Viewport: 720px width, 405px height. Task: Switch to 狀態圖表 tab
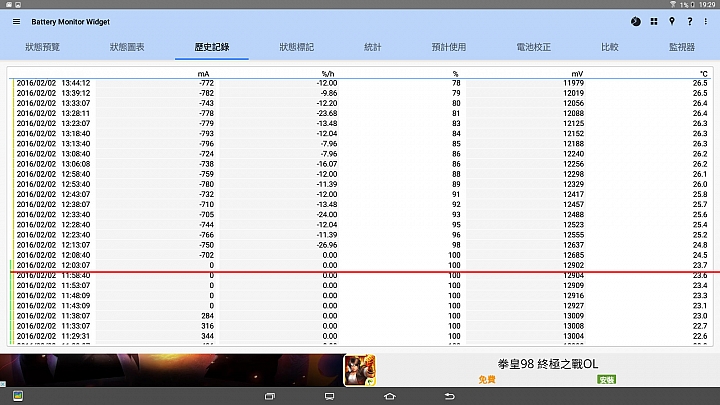coord(127,47)
